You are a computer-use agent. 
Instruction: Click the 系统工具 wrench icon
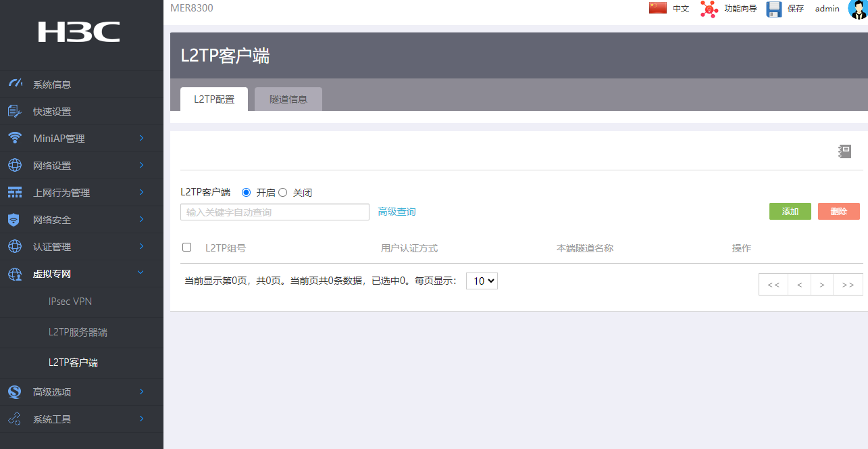point(15,419)
